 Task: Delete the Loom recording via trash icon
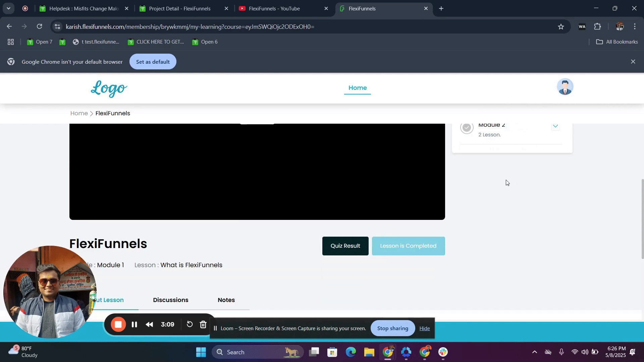[203, 324]
